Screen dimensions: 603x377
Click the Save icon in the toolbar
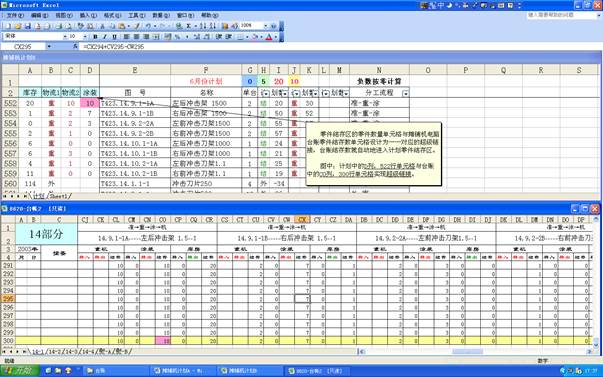[28, 26]
